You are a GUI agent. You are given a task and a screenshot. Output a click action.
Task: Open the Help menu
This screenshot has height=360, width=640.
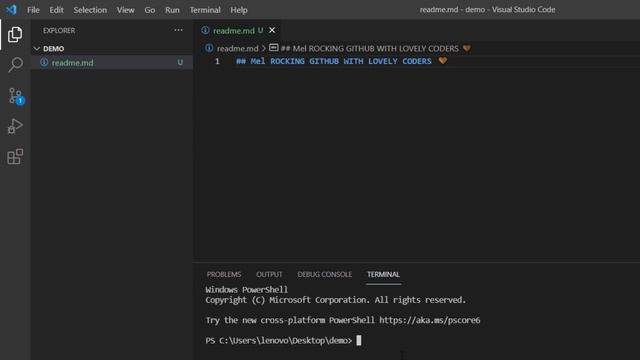tap(239, 10)
